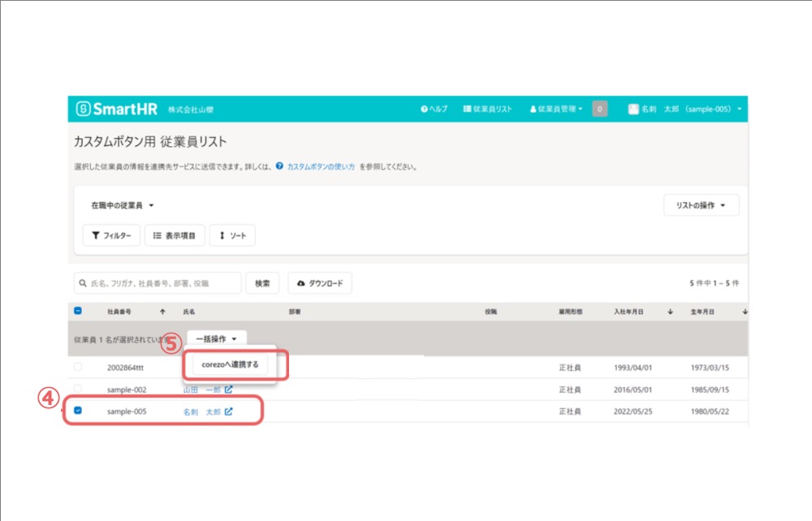Click the 部署 column header

(x=295, y=312)
